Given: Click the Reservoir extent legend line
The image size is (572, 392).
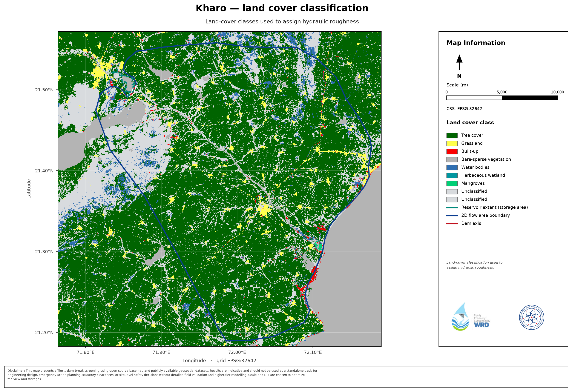Looking at the screenshot, I should coord(452,208).
